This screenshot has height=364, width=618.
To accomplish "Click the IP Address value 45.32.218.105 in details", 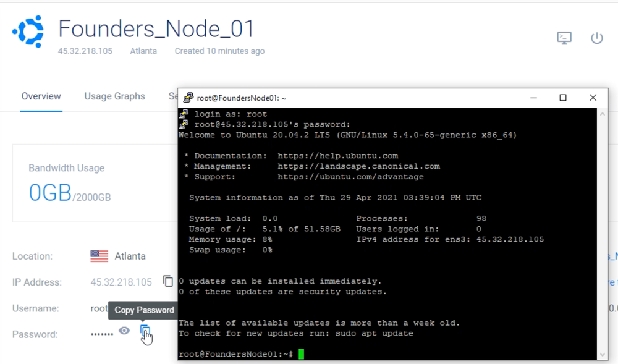I will pyautogui.click(x=121, y=282).
